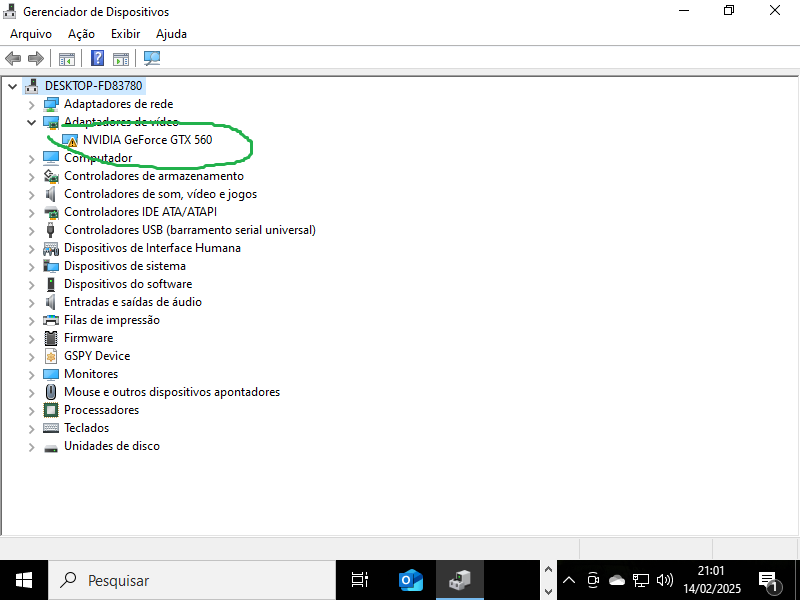The height and width of the screenshot is (600, 800).
Task: Click the Back arrow toolbar icon
Action: (13, 58)
